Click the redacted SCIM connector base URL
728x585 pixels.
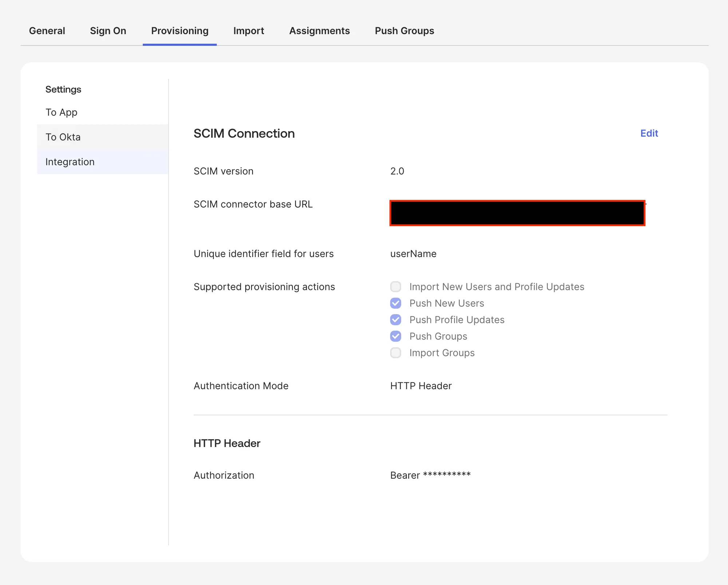click(517, 213)
